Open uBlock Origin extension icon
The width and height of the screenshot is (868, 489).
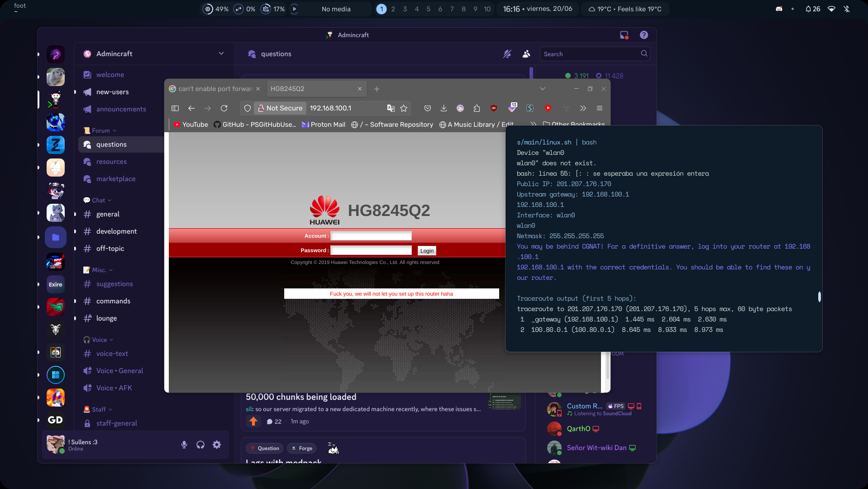click(493, 108)
